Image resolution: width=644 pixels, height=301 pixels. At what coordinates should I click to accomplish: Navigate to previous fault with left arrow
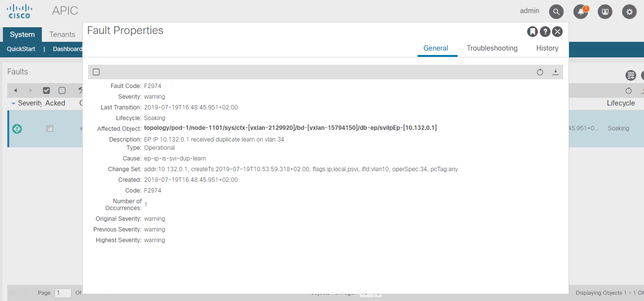15,90
